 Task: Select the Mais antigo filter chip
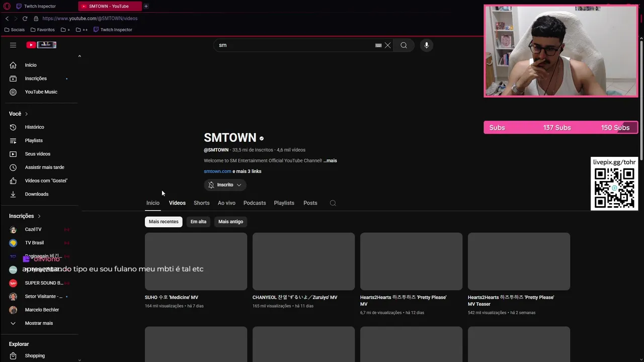(230, 222)
